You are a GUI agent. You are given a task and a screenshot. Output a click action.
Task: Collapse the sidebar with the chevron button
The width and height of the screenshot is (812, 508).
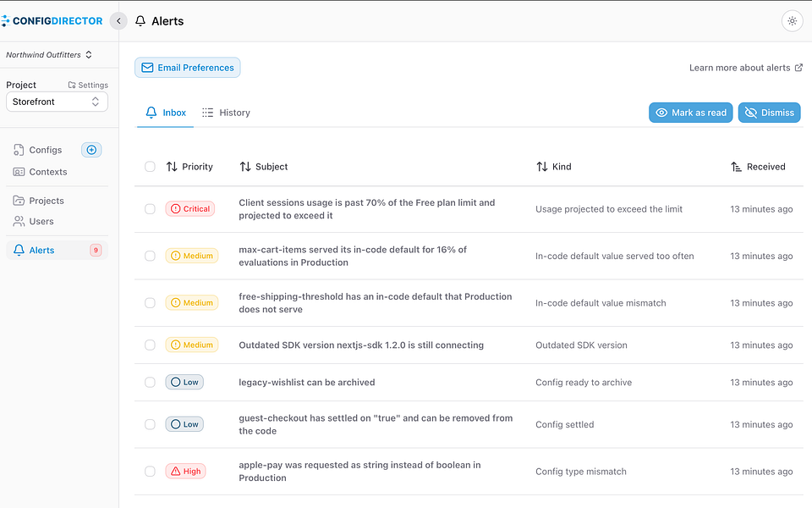(118, 20)
